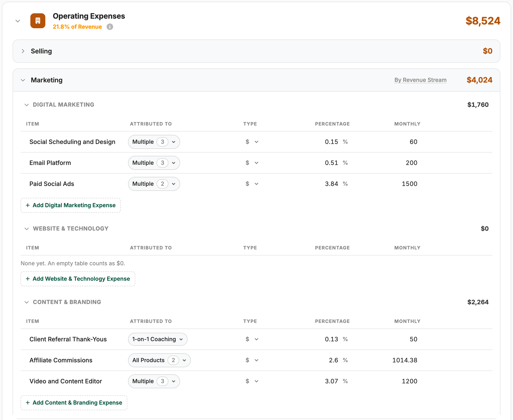Image resolution: width=513 pixels, height=420 pixels.
Task: Change type selector for Email Platform
Action: pyautogui.click(x=252, y=163)
